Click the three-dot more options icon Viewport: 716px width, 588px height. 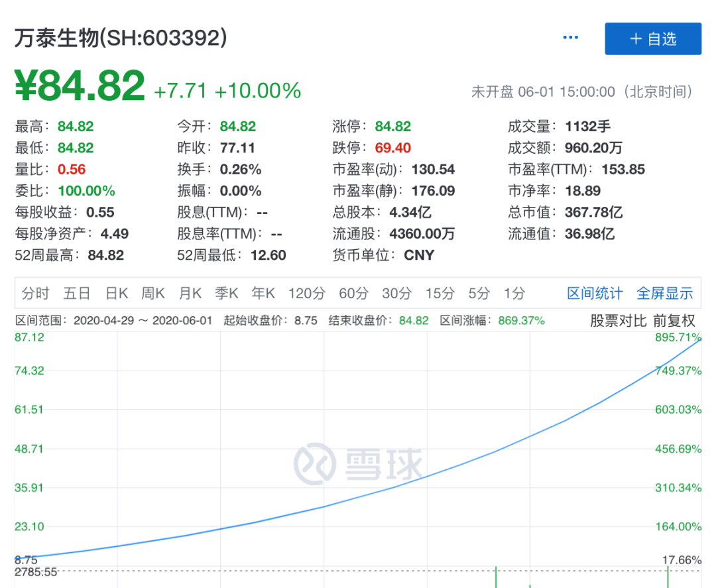570,38
